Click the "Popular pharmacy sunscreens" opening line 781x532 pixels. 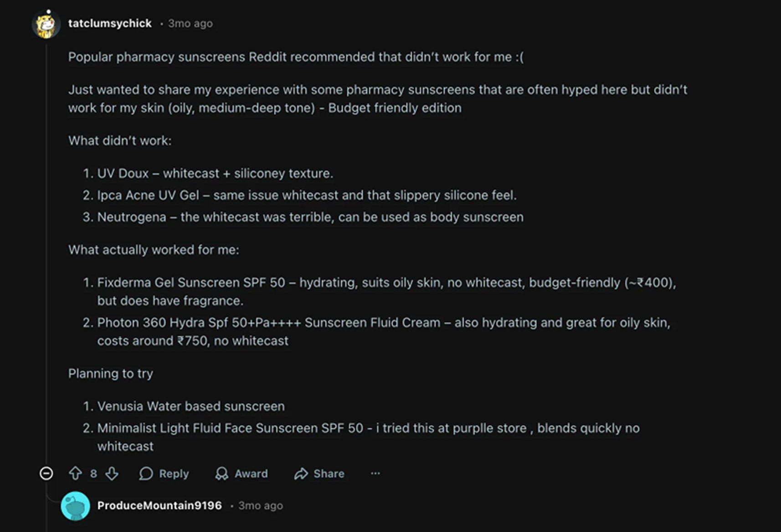pos(296,57)
